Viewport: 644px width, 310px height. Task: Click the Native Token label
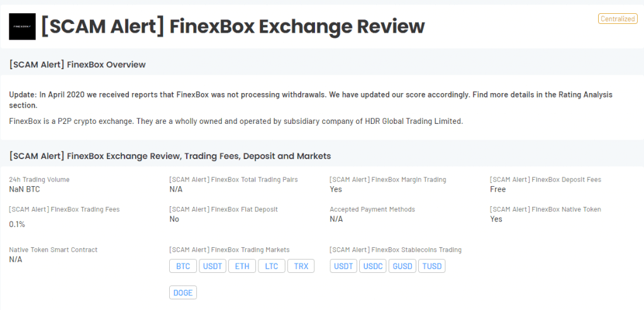tap(545, 209)
